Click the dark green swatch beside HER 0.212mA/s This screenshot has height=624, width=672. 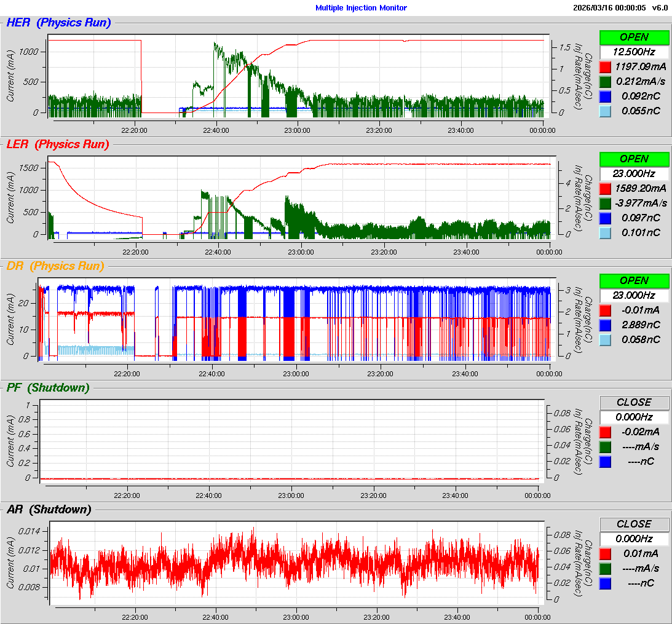point(606,81)
